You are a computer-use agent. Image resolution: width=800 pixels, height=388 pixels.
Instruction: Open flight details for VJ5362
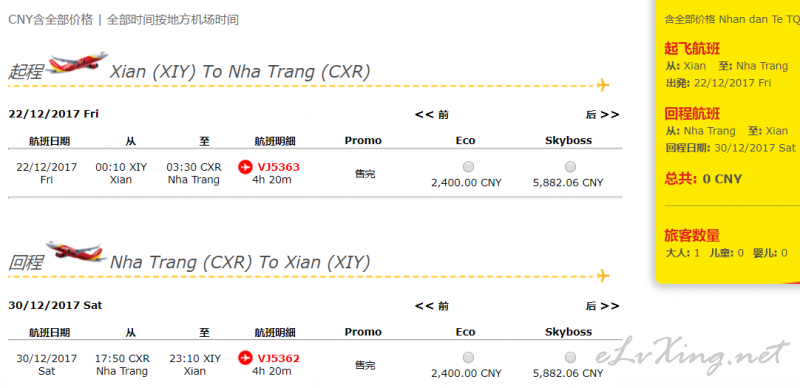(x=279, y=358)
